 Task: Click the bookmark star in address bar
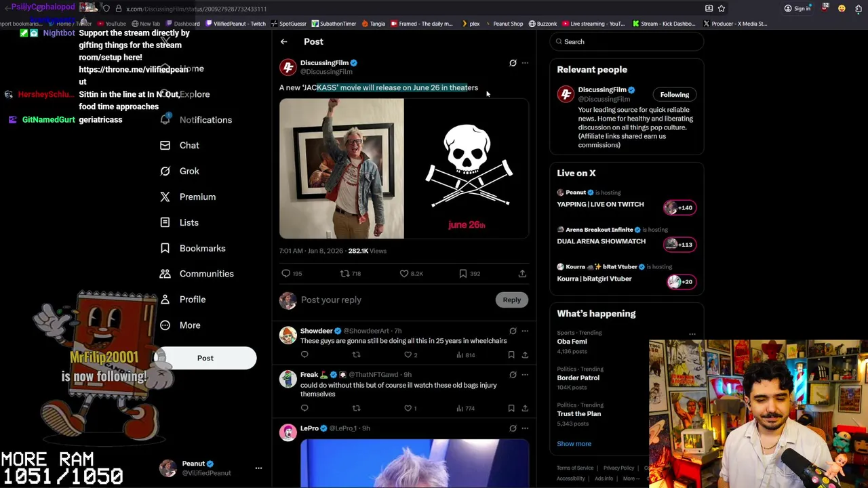(722, 9)
